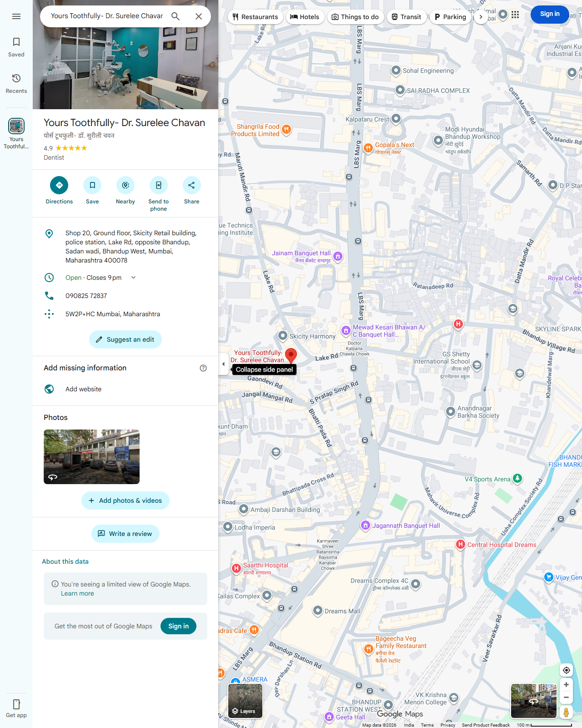Open Google apps grid icon
The height and width of the screenshot is (728, 582).
[x=515, y=15]
